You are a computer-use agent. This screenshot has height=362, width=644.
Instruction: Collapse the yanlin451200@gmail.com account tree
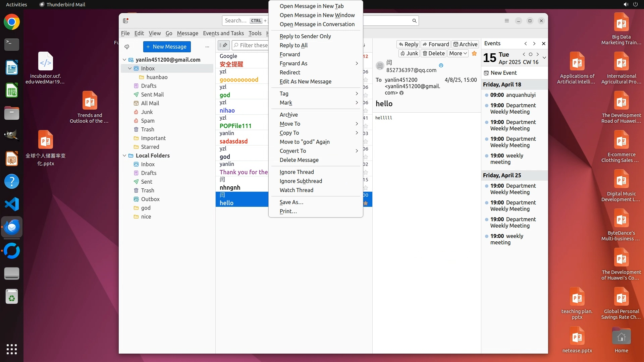click(124, 60)
